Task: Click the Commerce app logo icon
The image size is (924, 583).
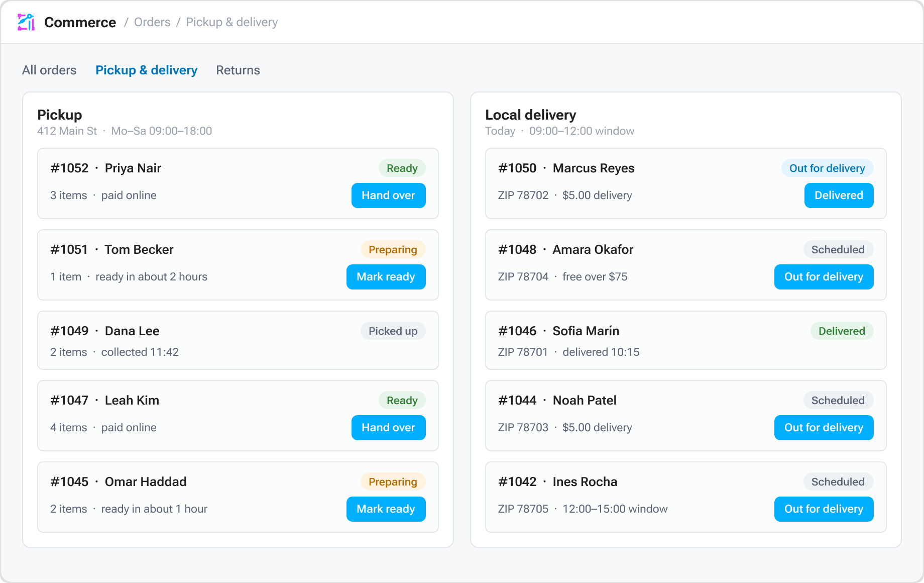Action: tap(26, 22)
